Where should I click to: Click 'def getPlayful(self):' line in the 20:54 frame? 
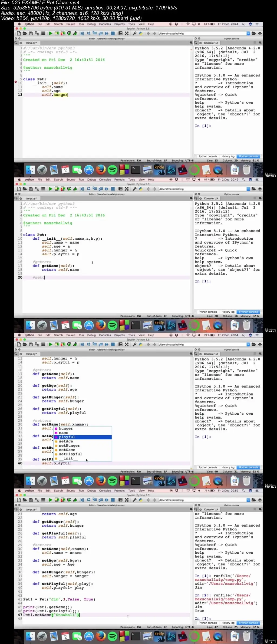pos(57,409)
